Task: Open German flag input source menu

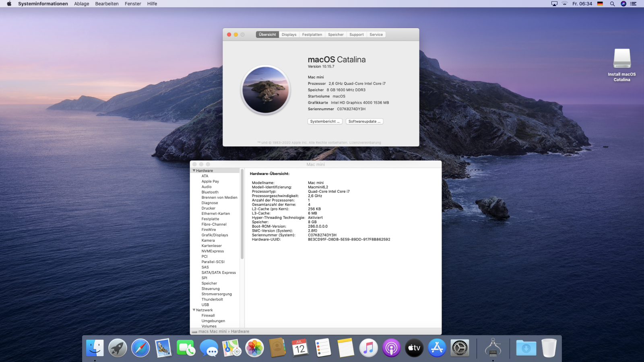Action: (600, 4)
